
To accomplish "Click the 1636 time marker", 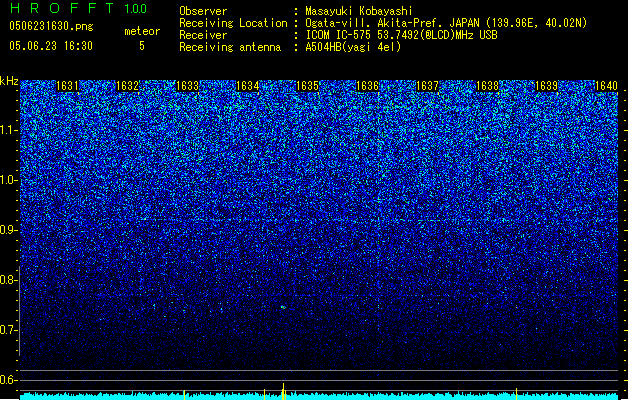I will (x=367, y=86).
